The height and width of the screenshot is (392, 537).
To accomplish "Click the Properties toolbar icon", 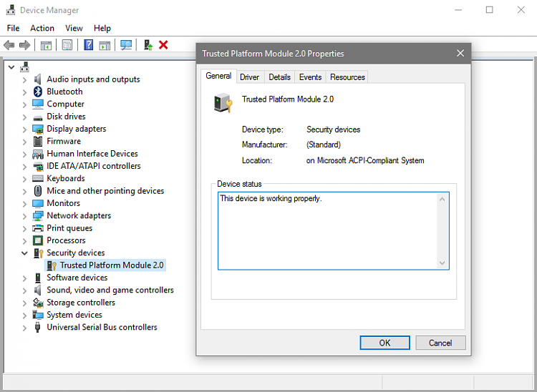I will 67,45.
